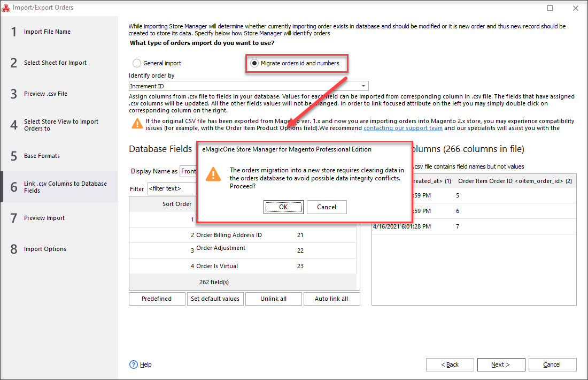Select Migrate orders id and numbers option
This screenshot has height=380, width=588.
click(x=254, y=63)
